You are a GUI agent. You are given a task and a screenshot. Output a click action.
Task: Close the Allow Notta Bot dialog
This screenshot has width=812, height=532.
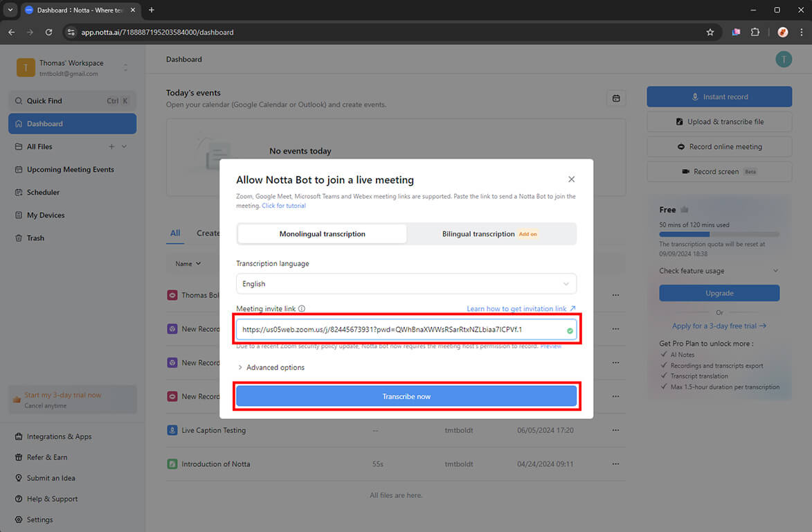tap(571, 179)
